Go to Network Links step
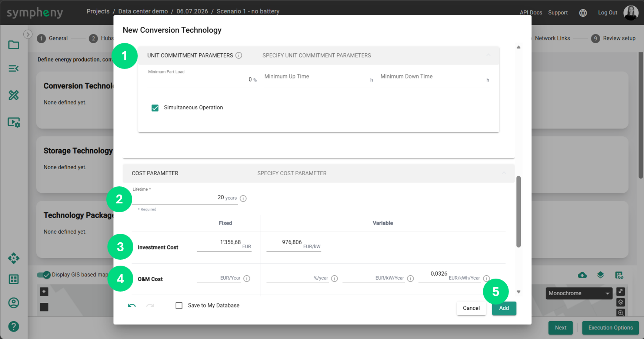Viewport: 644px width, 339px height. pyautogui.click(x=552, y=38)
